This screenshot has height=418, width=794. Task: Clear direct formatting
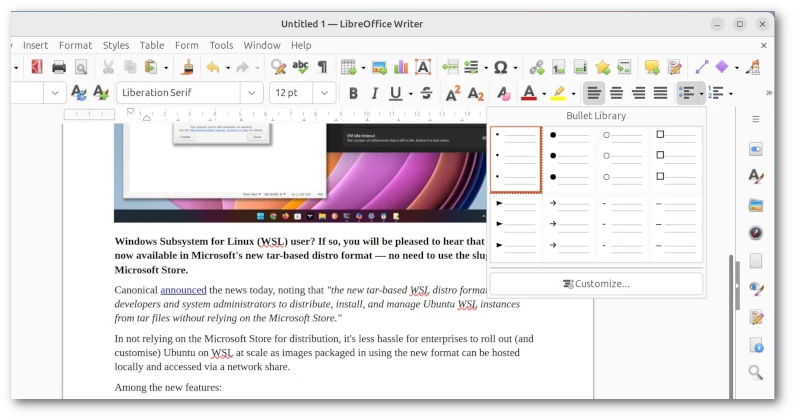(x=503, y=93)
